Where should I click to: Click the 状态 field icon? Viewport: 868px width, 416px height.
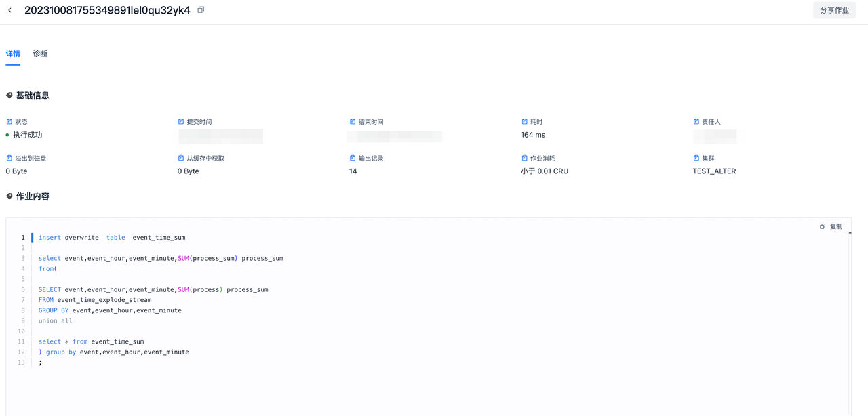9,122
